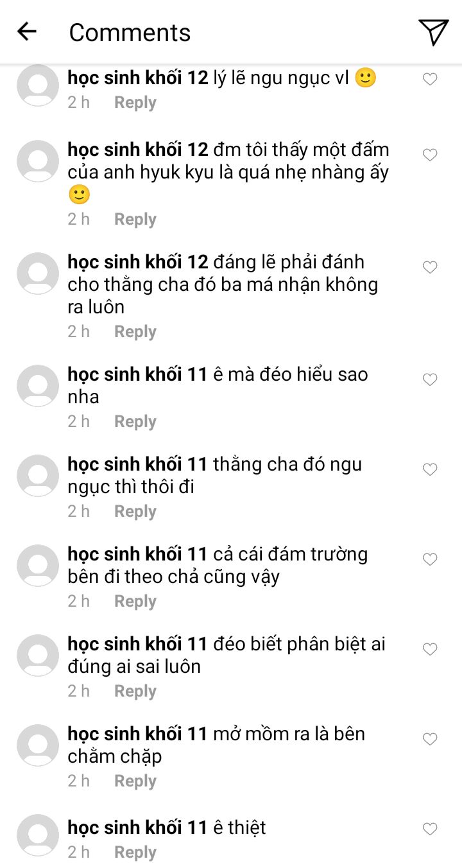462x868 pixels.
Task: Like the "ê mà đéo hiểu sao nha" comment
Action: coord(430,379)
